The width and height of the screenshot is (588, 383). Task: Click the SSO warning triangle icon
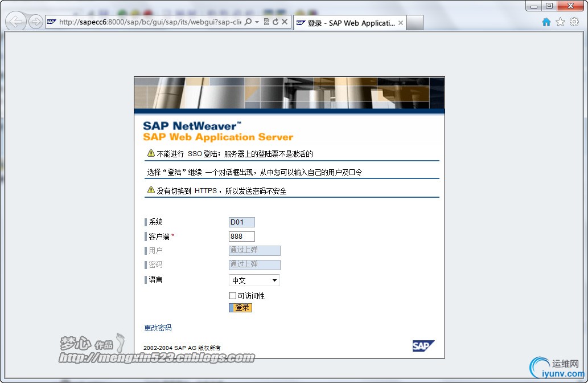click(x=151, y=153)
